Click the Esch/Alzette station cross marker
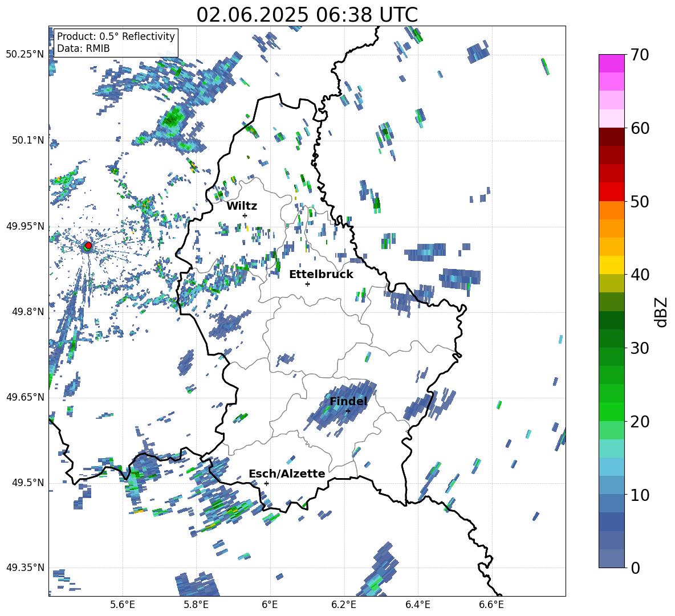The image size is (675, 616). tap(266, 483)
